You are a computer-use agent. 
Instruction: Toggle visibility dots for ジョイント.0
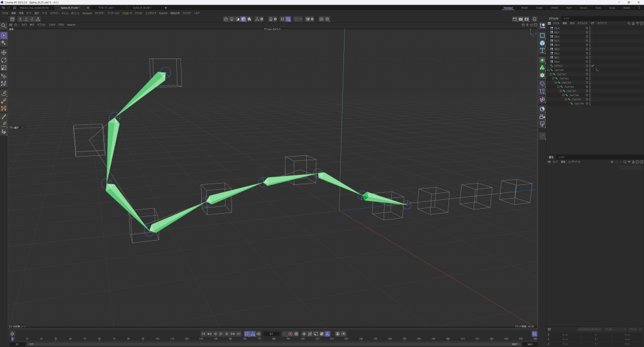[x=590, y=70]
